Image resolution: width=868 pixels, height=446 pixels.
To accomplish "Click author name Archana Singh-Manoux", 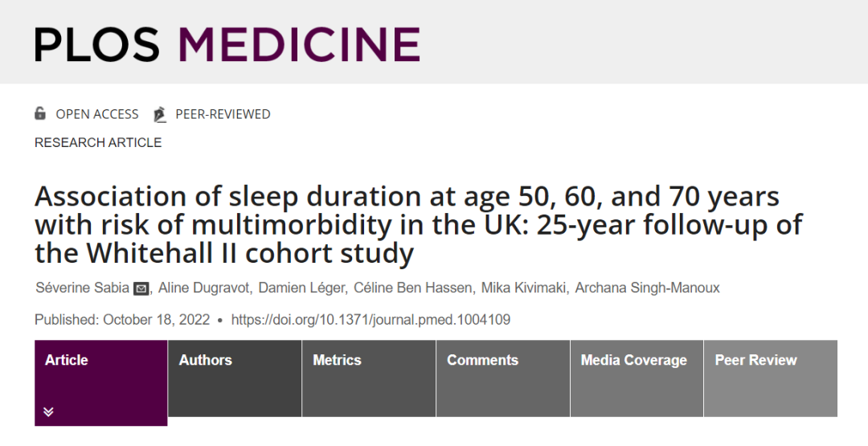I will tap(647, 288).
